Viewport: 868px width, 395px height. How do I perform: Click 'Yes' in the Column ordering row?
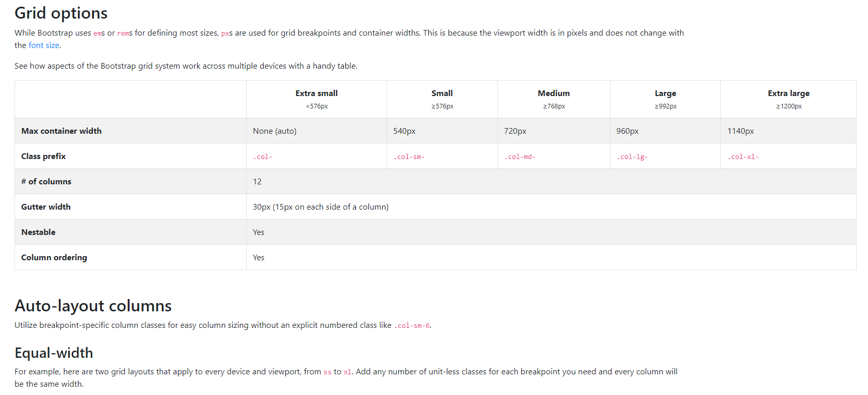coord(259,258)
